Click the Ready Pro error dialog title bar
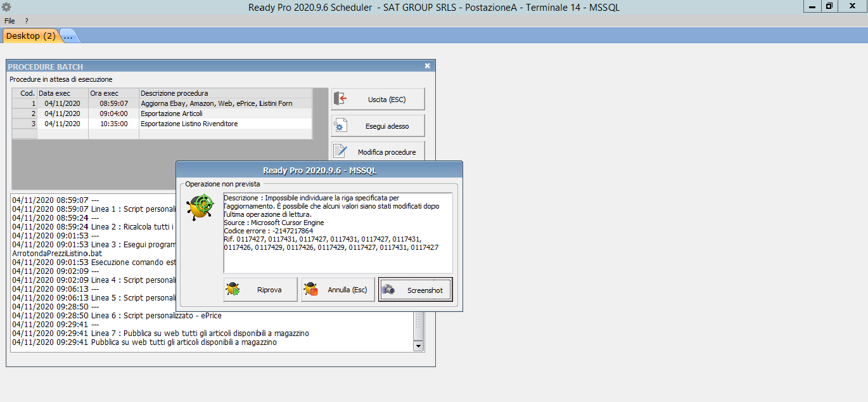 click(x=319, y=171)
